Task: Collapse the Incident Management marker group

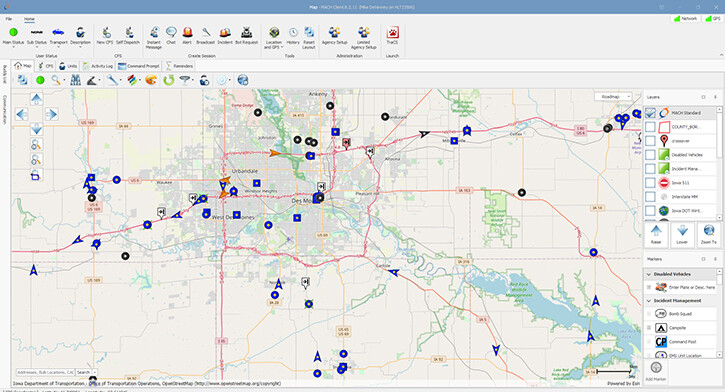Action: pyautogui.click(x=649, y=301)
